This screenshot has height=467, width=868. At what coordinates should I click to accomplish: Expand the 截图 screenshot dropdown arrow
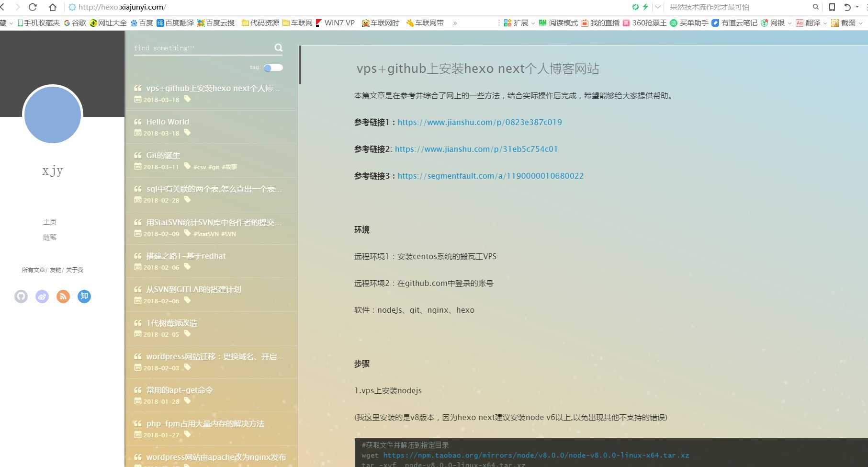pos(860,23)
